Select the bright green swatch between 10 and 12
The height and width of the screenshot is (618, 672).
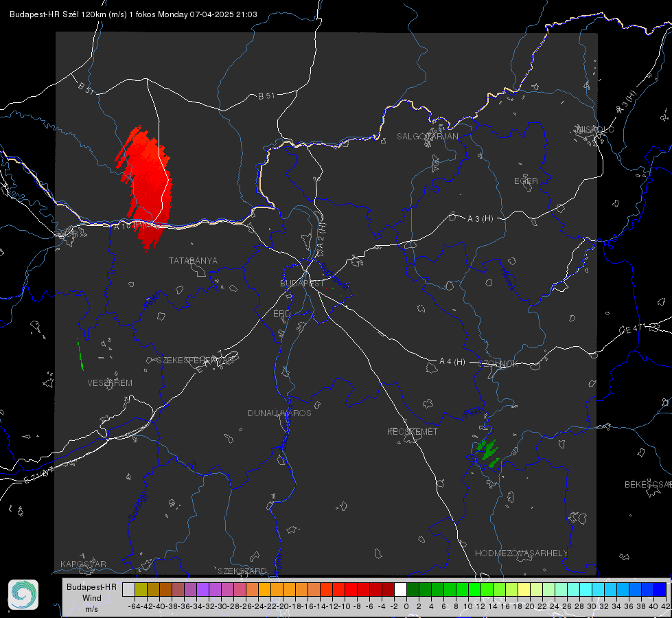pyautogui.click(x=474, y=589)
